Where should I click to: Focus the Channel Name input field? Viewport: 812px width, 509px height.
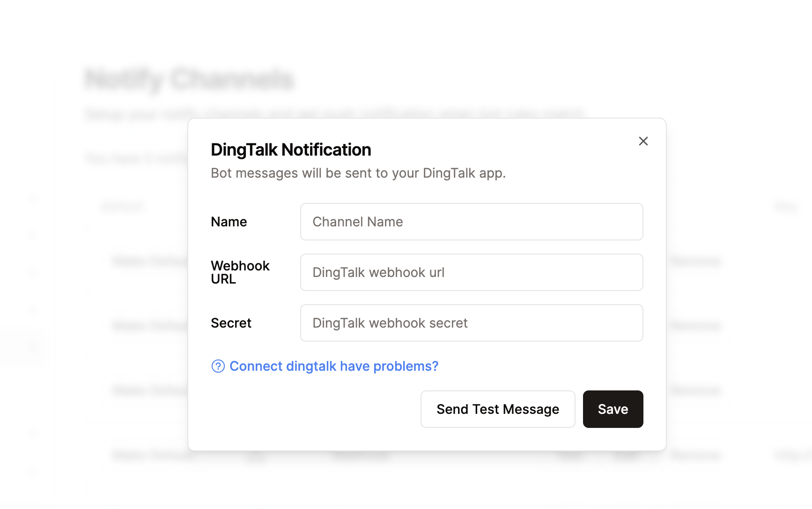click(471, 222)
